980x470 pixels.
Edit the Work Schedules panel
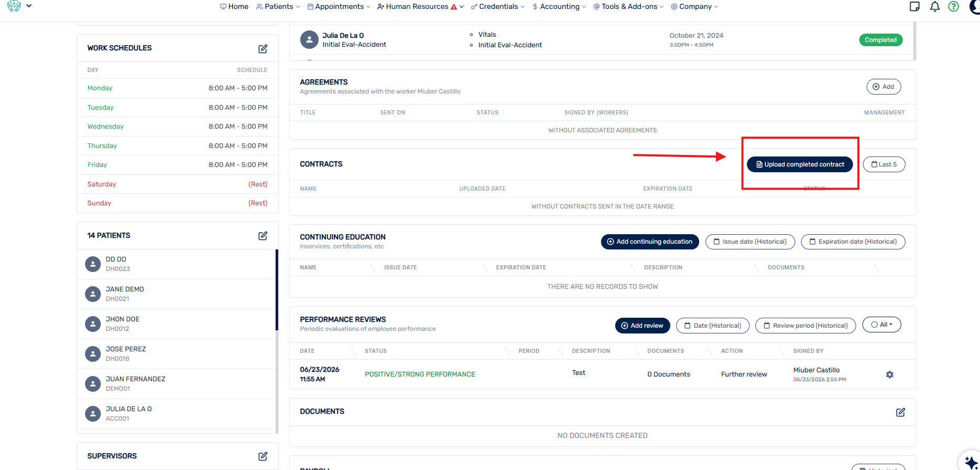click(263, 48)
